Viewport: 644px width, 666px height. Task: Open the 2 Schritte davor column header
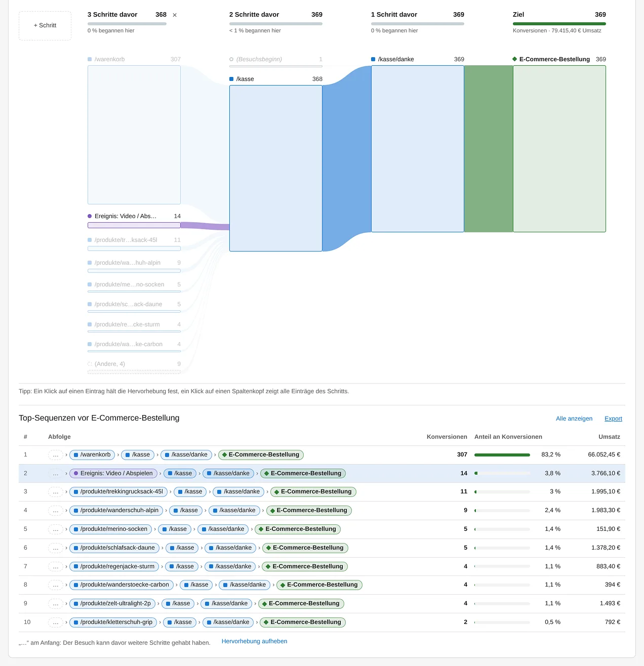click(x=276, y=22)
